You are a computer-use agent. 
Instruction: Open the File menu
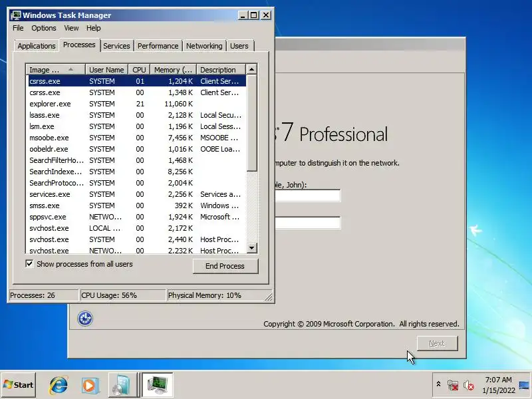click(18, 28)
